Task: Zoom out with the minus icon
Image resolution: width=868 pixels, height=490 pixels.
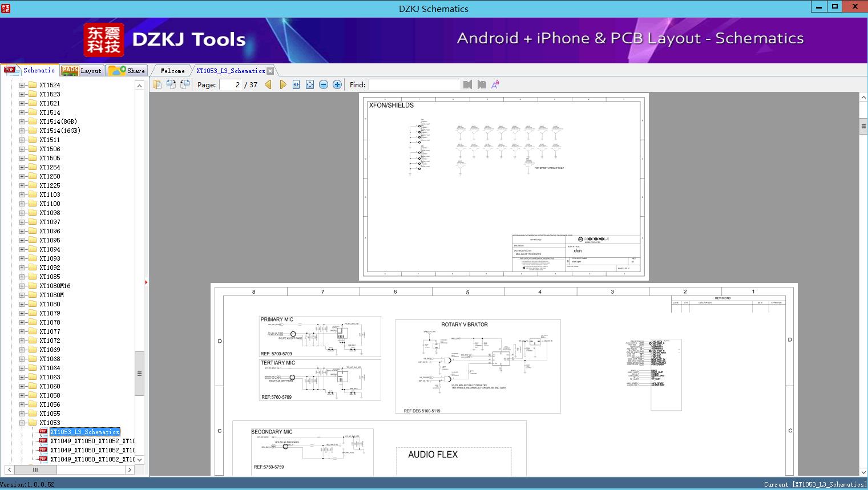Action: (324, 84)
